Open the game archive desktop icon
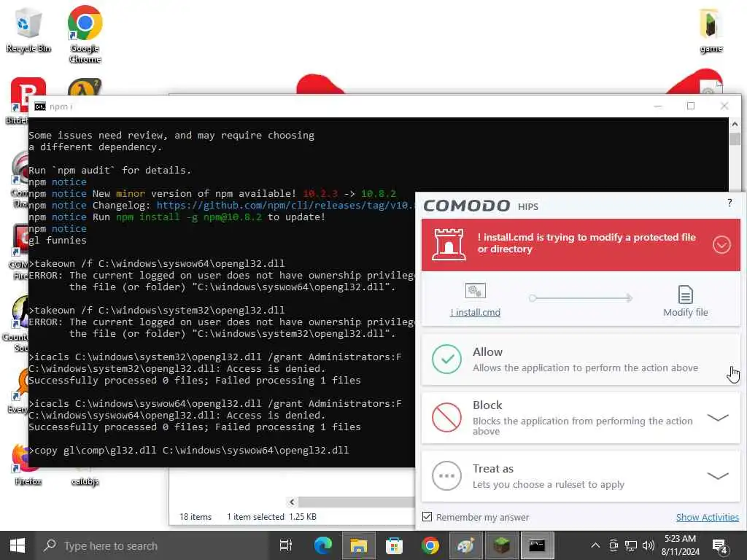 click(711, 31)
